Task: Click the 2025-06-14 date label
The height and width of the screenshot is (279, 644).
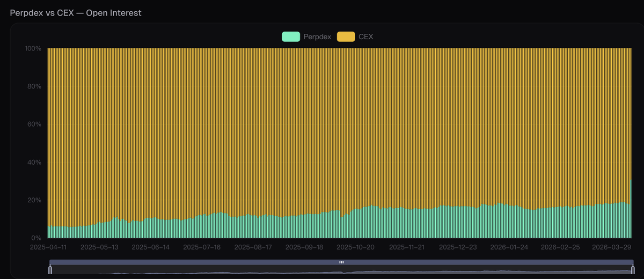Action: coord(150,247)
